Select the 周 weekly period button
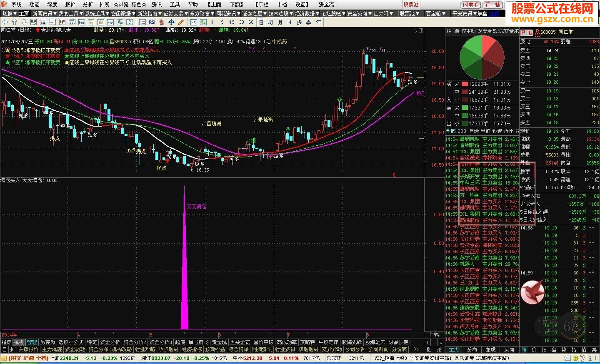Viewport: 600px width, 364px height. tap(270, 22)
